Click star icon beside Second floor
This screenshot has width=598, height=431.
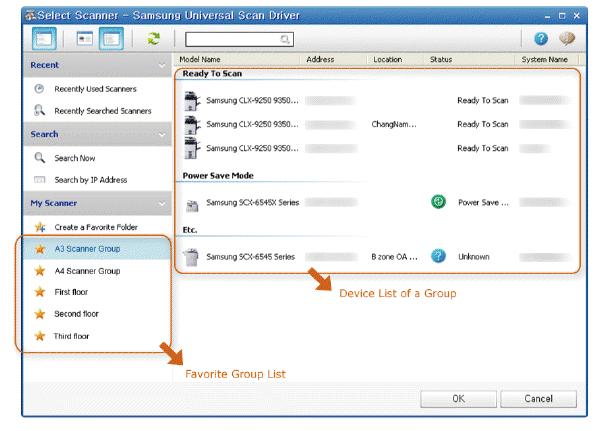[x=40, y=314]
